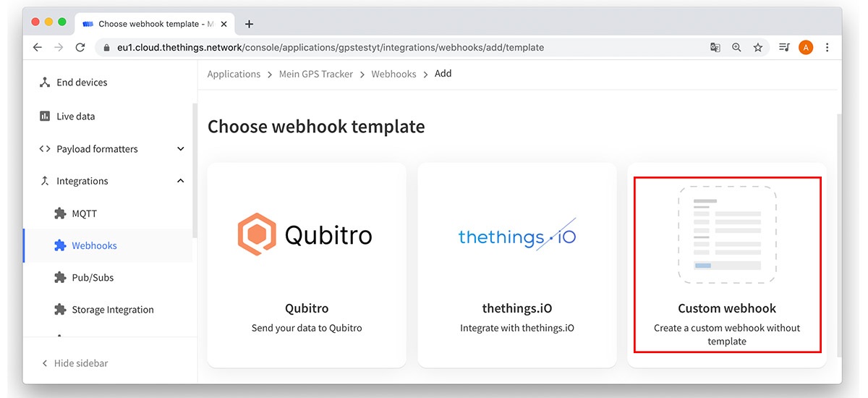This screenshot has width=868, height=398.
Task: Click "Create a custom webhook without template" text
Action: coord(727,334)
